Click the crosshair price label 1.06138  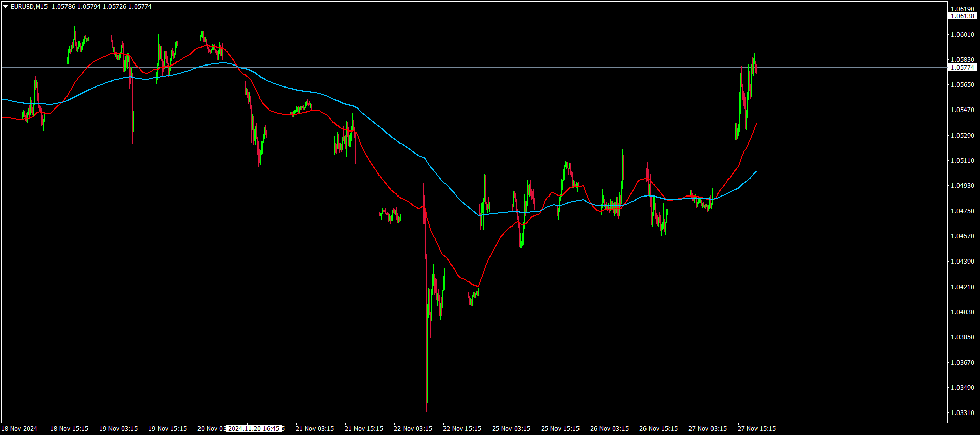click(x=963, y=16)
